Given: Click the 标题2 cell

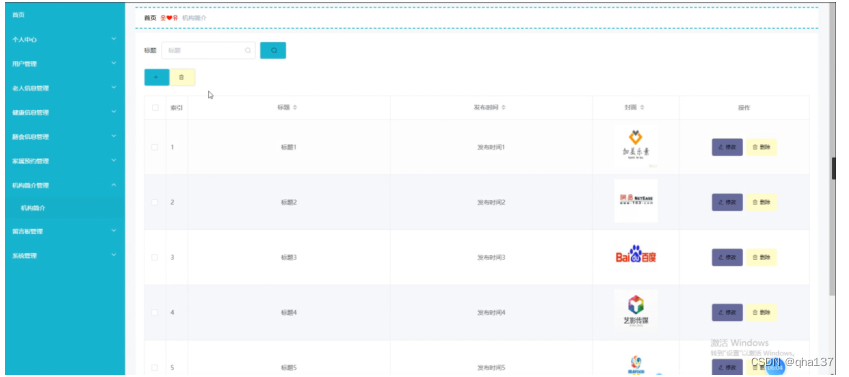Looking at the screenshot, I should 289,203.
